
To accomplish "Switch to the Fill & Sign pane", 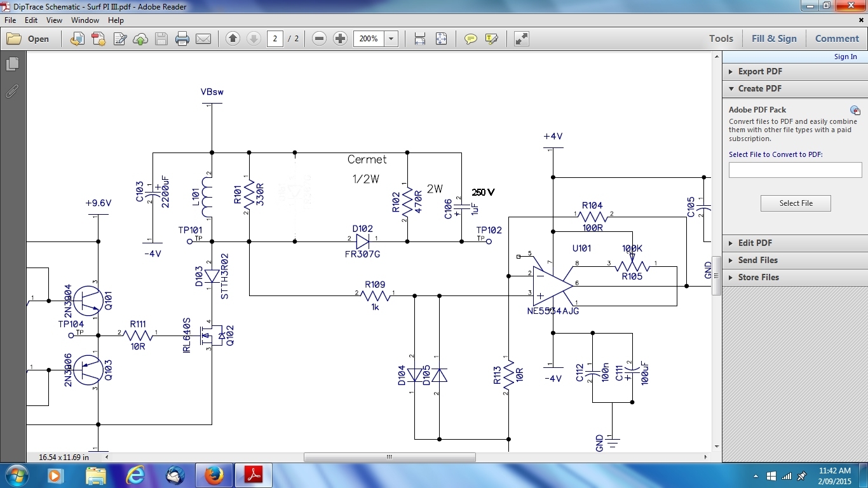I will [x=773, y=39].
